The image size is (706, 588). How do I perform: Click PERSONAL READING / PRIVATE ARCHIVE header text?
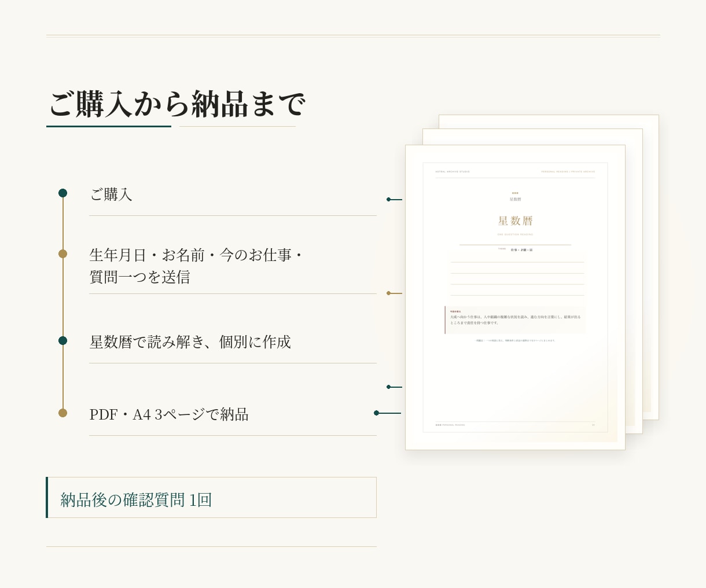pos(568,172)
